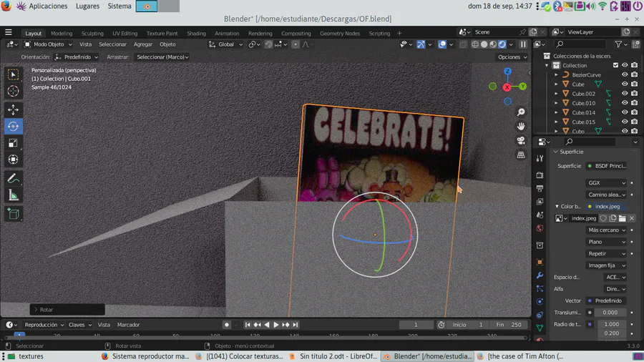
Task: Select the Add Cube tool
Action: [x=13, y=214]
